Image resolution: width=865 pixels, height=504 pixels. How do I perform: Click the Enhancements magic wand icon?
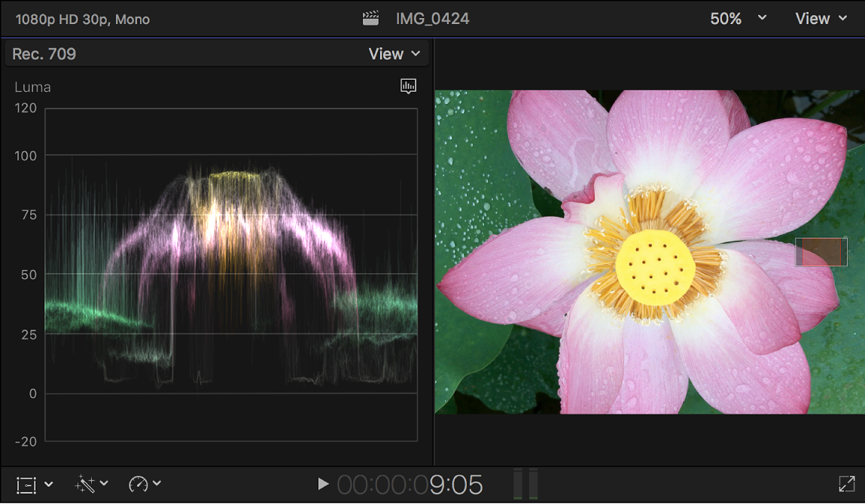(85, 484)
